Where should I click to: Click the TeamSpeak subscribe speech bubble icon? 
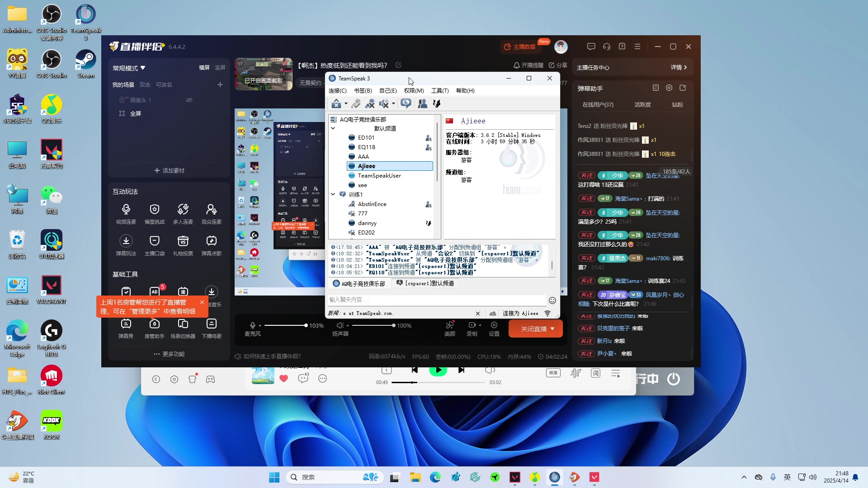406,104
